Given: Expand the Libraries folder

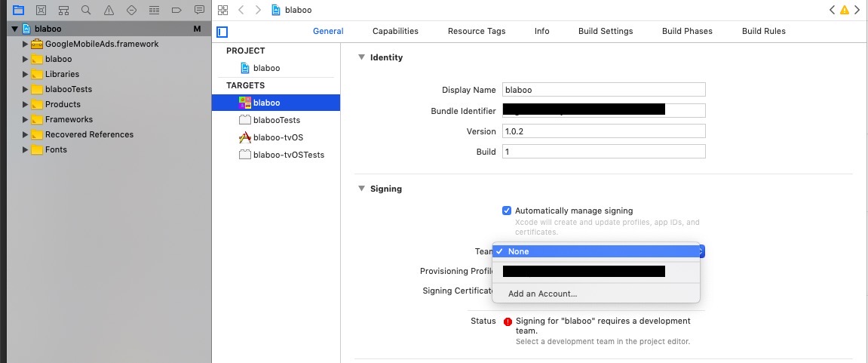Looking at the screenshot, I should coord(25,74).
